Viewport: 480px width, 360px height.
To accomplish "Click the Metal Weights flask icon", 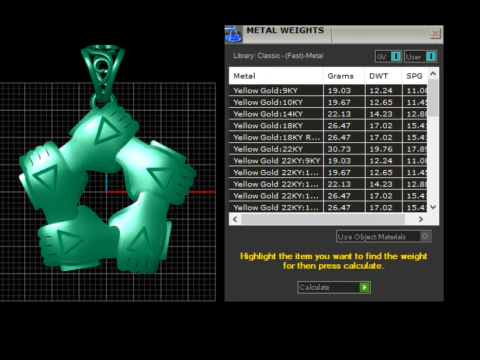I will click(233, 34).
